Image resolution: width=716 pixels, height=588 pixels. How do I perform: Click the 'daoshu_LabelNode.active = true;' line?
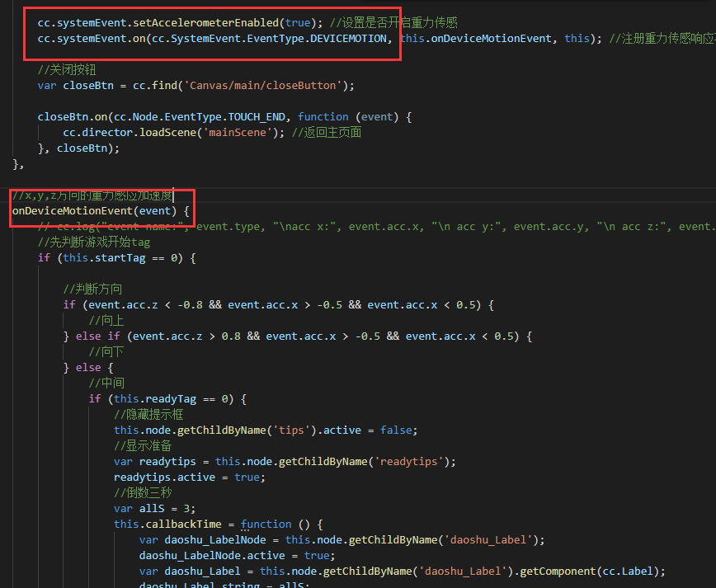tap(237, 556)
